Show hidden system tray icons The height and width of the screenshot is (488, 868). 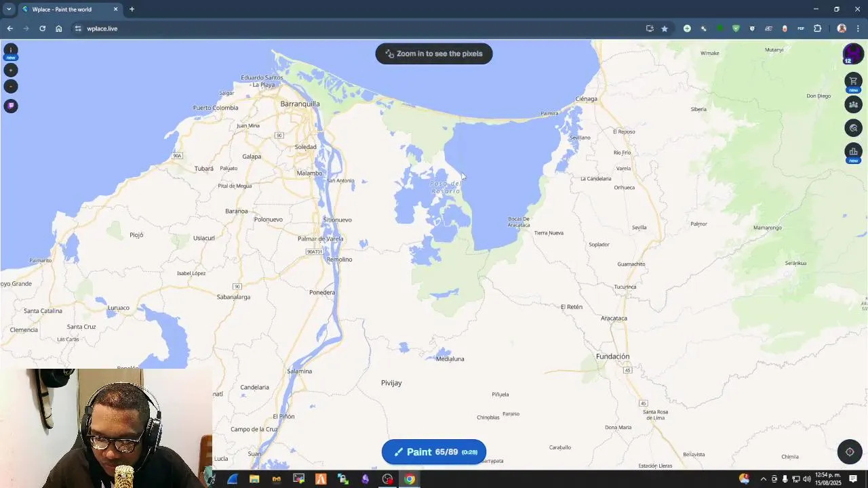click(x=763, y=479)
